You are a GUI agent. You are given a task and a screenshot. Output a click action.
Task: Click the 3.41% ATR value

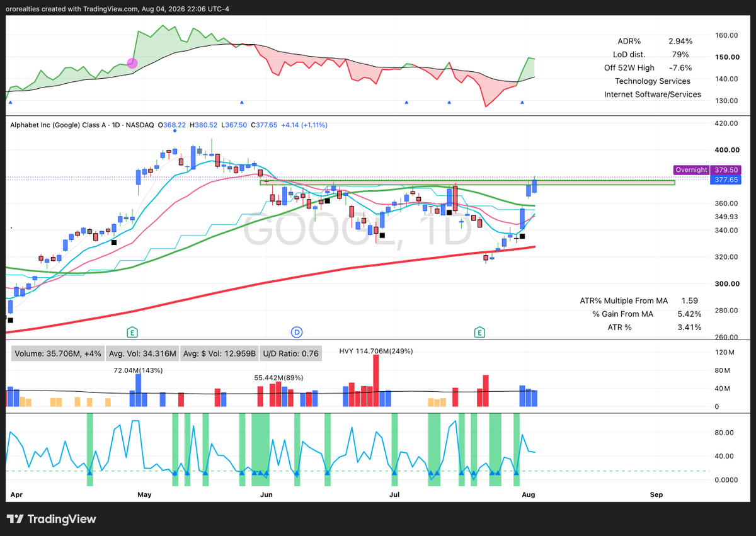coord(690,327)
